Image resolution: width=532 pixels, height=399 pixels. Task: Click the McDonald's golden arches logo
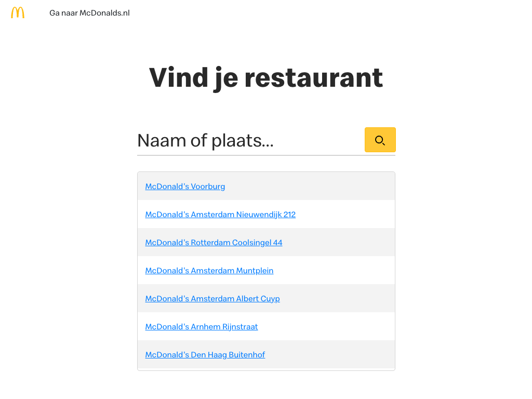pyautogui.click(x=18, y=13)
